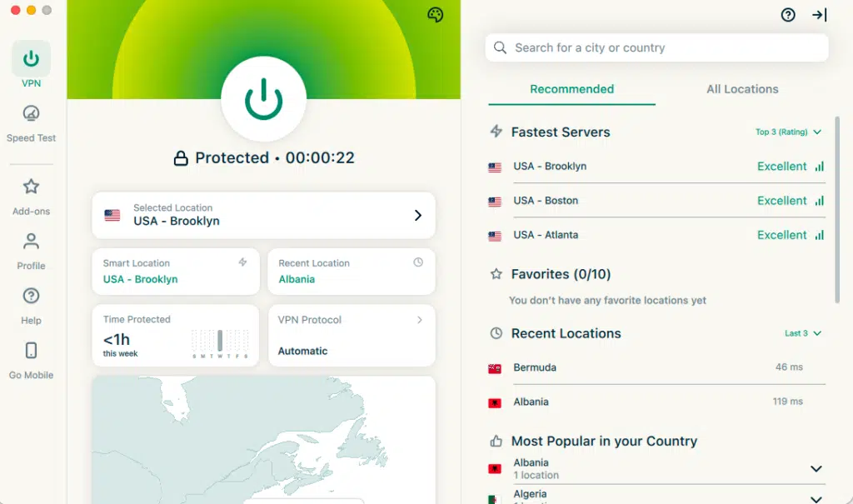The image size is (853, 504).
Task: Collapse the locations panel with the arrow icon
Action: coord(820,15)
